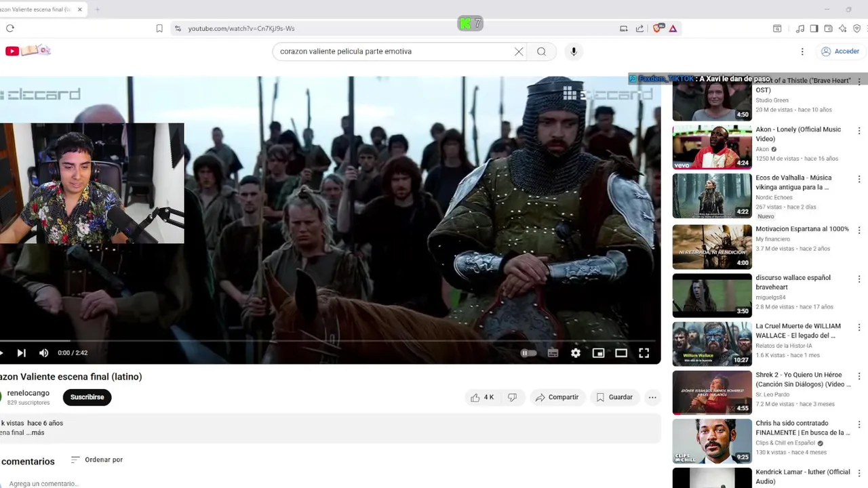This screenshot has width=868, height=488.
Task: Share the video with Compartir
Action: pyautogui.click(x=557, y=397)
